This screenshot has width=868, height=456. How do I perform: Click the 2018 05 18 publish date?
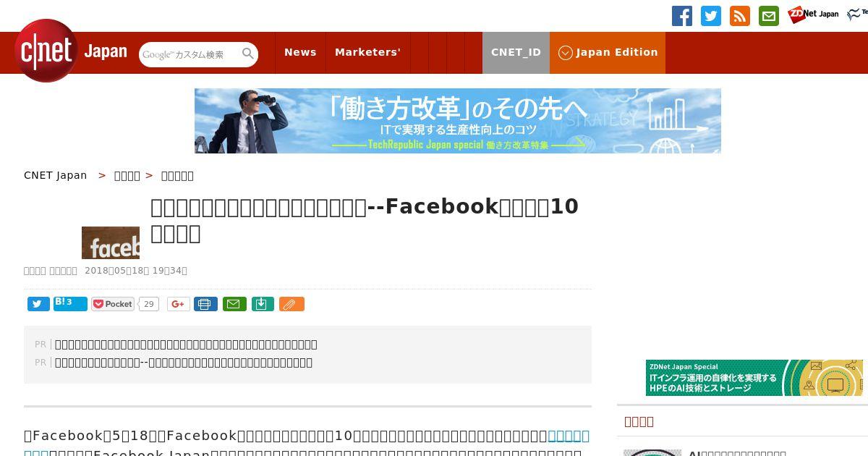click(136, 271)
